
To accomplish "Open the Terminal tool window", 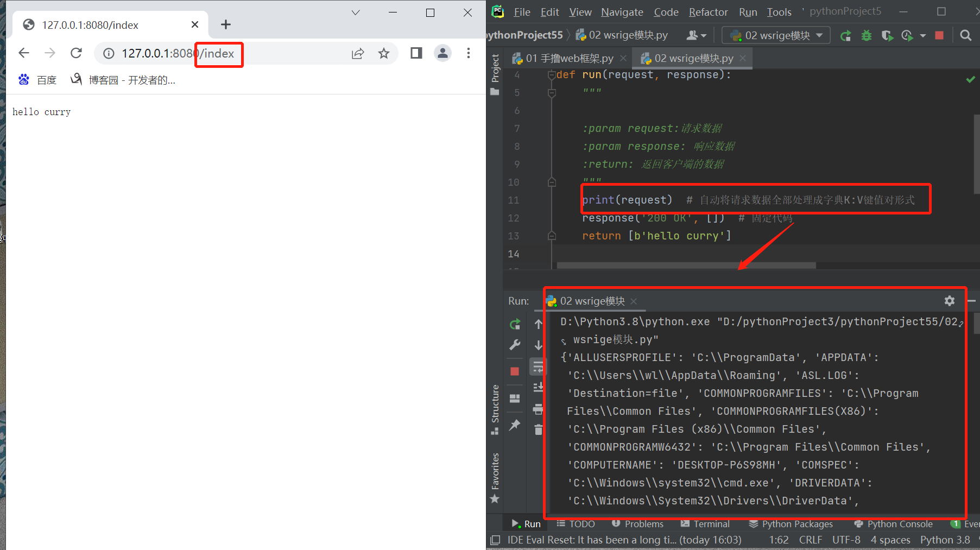I will click(x=705, y=524).
